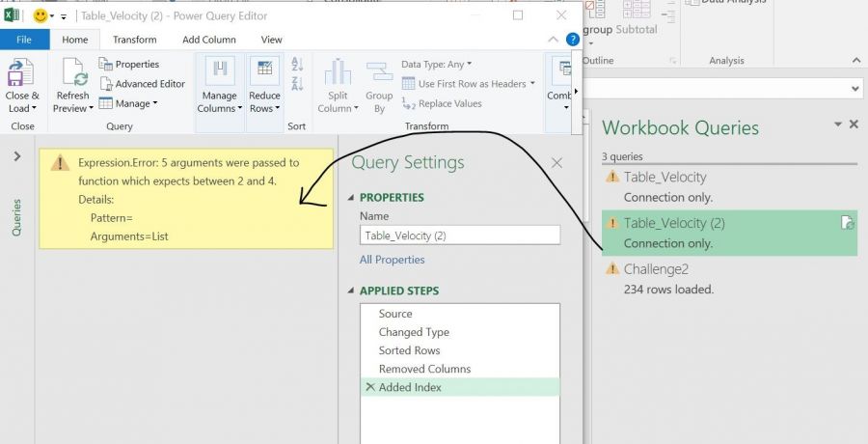This screenshot has height=444, width=868.
Task: Switch to the Add Column tab
Action: tap(208, 40)
